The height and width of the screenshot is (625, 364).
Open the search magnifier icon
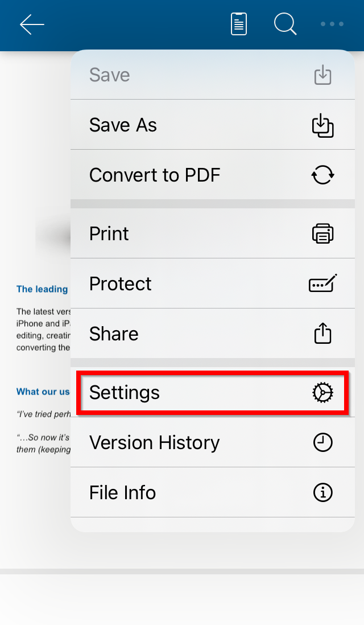(285, 24)
